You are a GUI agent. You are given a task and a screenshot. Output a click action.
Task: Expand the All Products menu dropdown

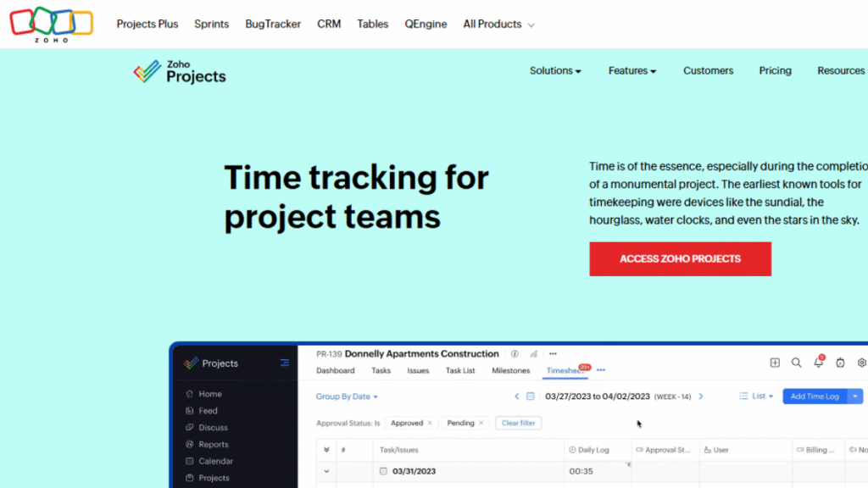[x=498, y=24]
